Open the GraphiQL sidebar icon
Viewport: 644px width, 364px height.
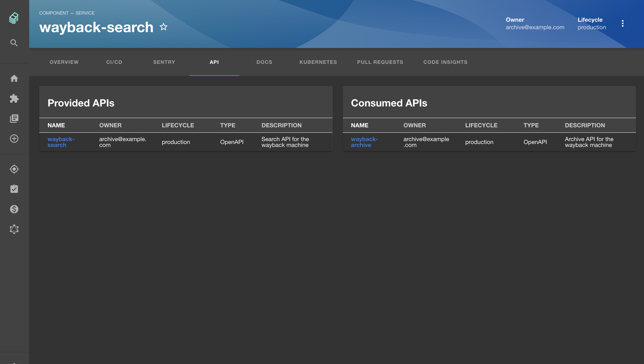point(14,229)
